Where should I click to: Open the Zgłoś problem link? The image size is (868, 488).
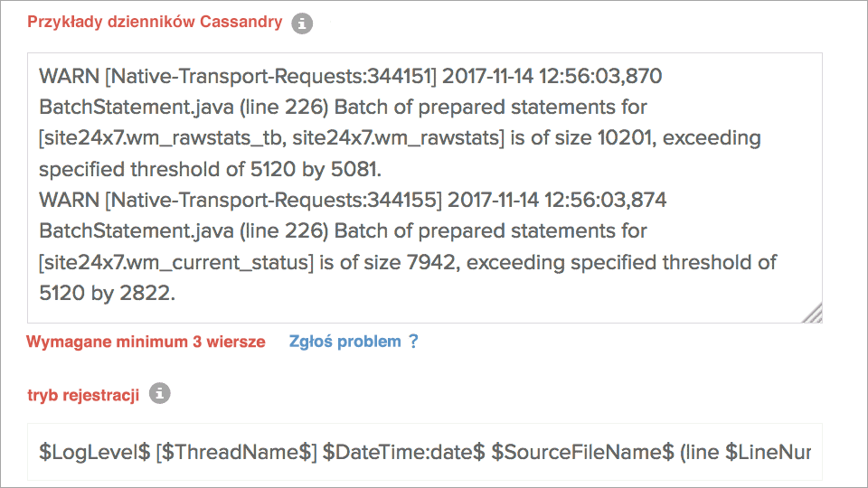click(344, 342)
